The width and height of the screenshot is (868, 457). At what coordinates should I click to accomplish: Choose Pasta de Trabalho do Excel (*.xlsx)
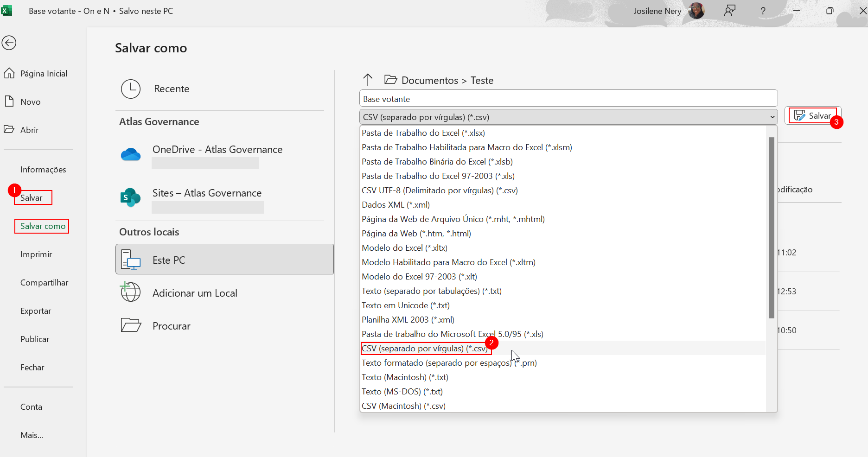click(423, 133)
